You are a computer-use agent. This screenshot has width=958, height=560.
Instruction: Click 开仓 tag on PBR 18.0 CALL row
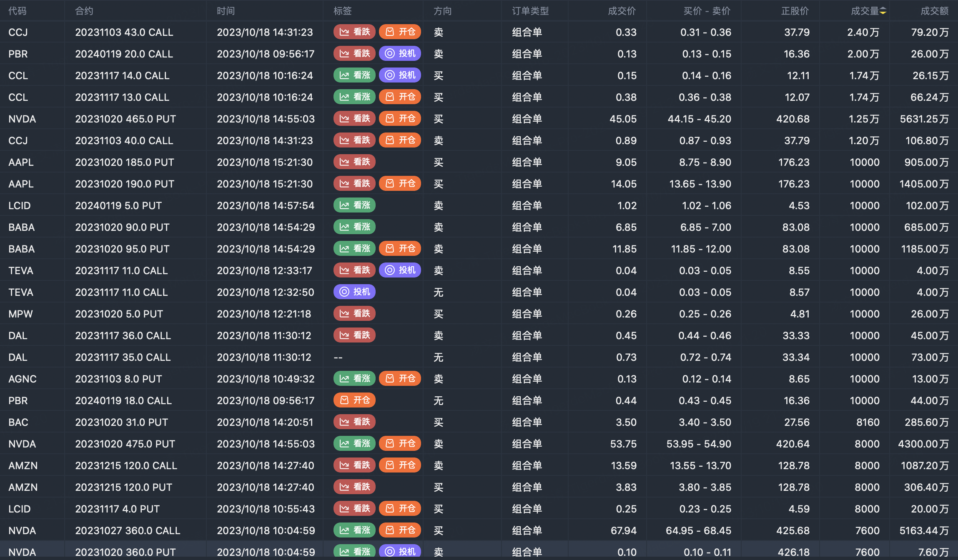(354, 400)
